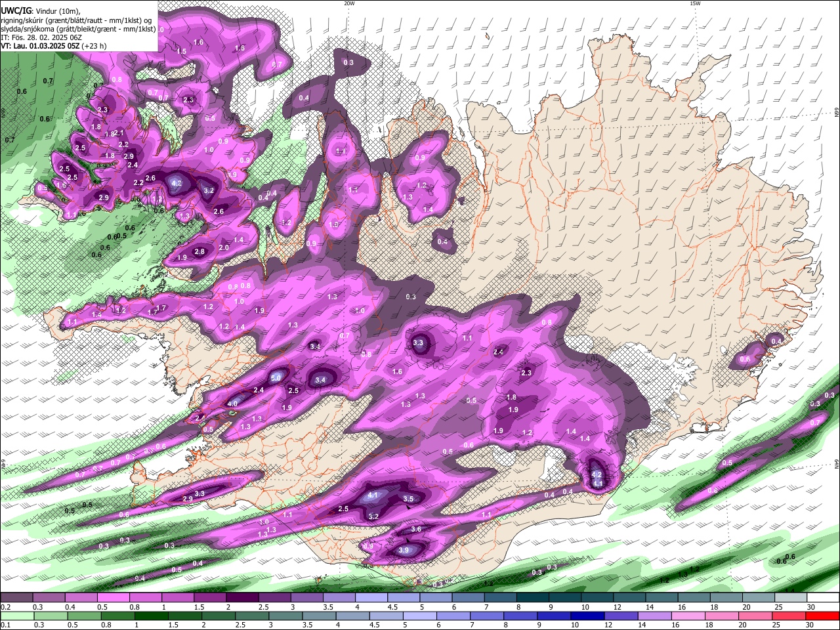Select the dark purple upper swatch between 2 and 2.5
Viewport: 840px width, 630px height.
click(x=241, y=598)
